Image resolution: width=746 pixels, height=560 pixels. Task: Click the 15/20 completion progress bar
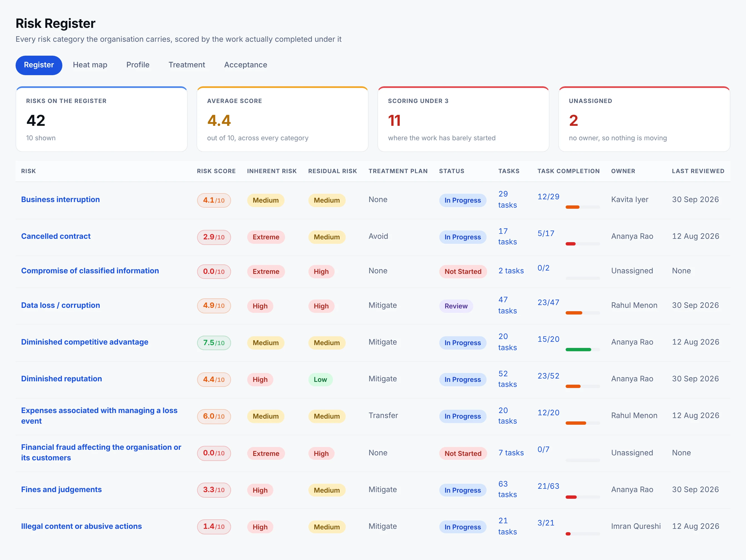point(582,350)
